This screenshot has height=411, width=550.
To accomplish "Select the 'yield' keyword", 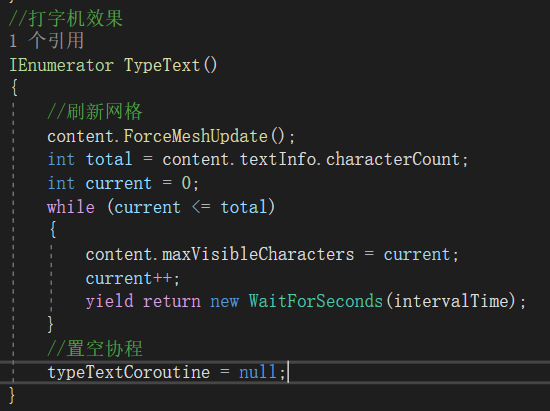I will [x=109, y=302].
